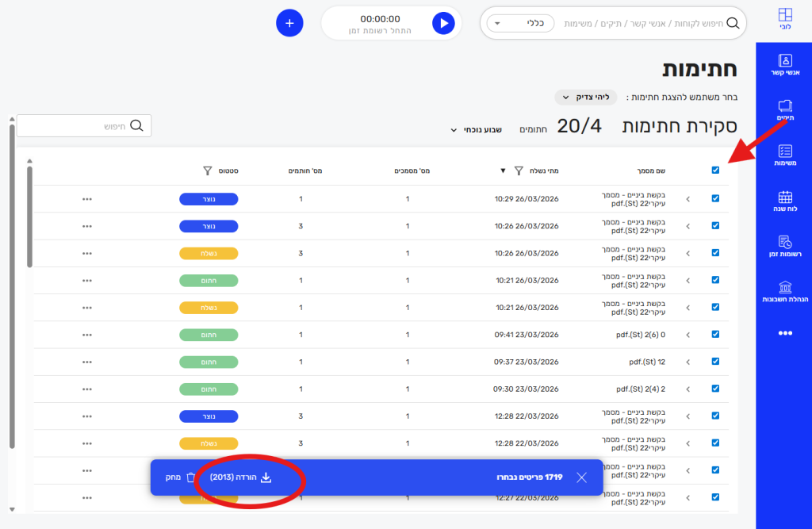This screenshot has width=812, height=529.
Task: Toggle the select-all checkbox in table header
Action: 715,170
